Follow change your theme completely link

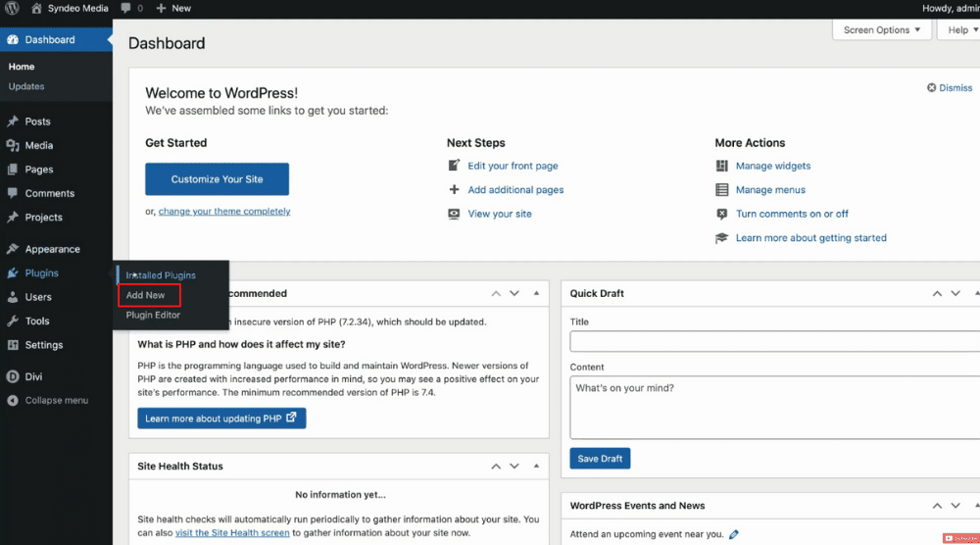tap(224, 212)
